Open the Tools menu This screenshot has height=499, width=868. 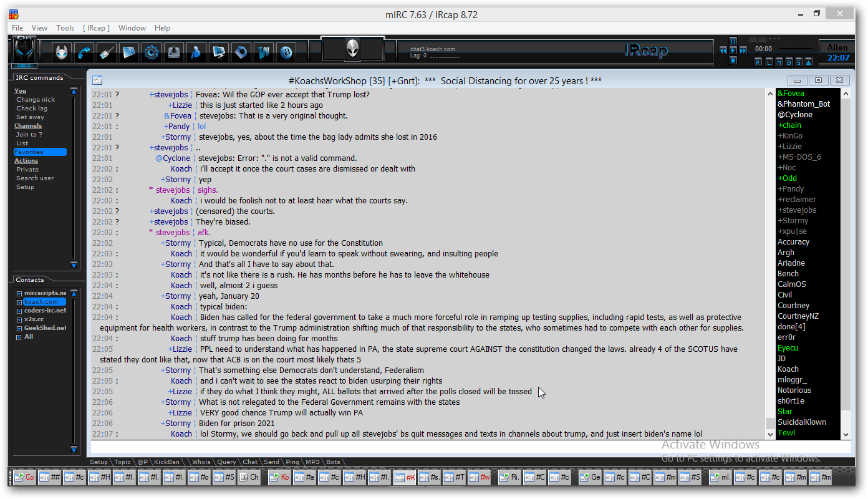pyautogui.click(x=65, y=28)
